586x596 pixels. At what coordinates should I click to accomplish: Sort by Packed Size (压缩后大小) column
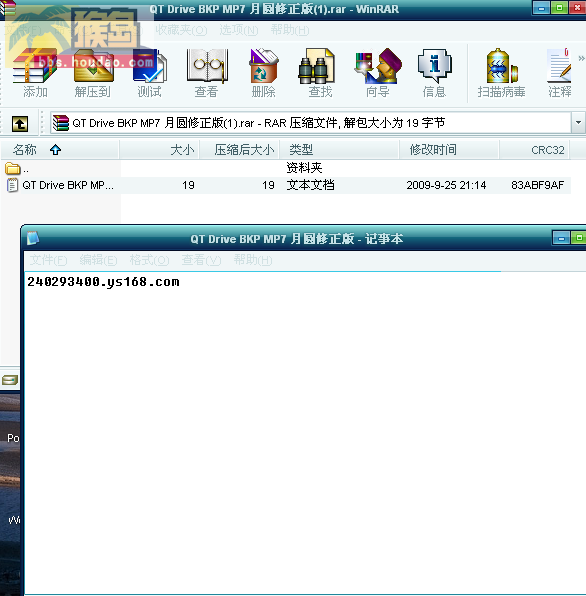point(240,150)
